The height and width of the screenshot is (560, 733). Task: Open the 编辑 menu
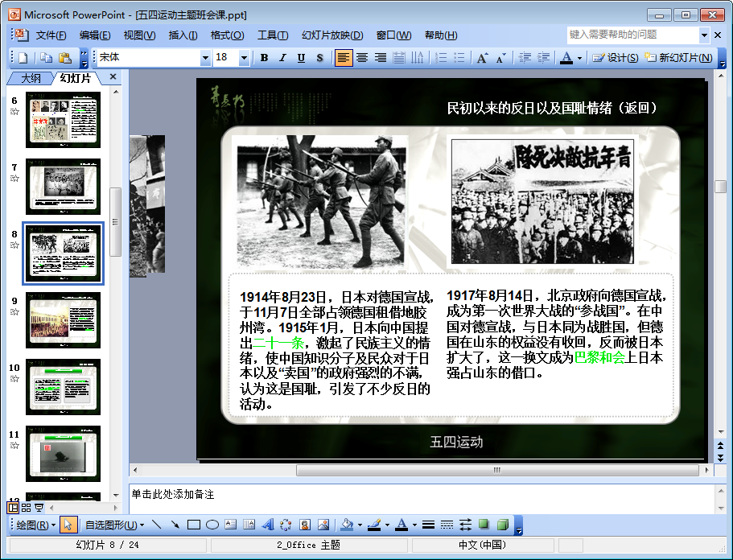[x=95, y=35]
